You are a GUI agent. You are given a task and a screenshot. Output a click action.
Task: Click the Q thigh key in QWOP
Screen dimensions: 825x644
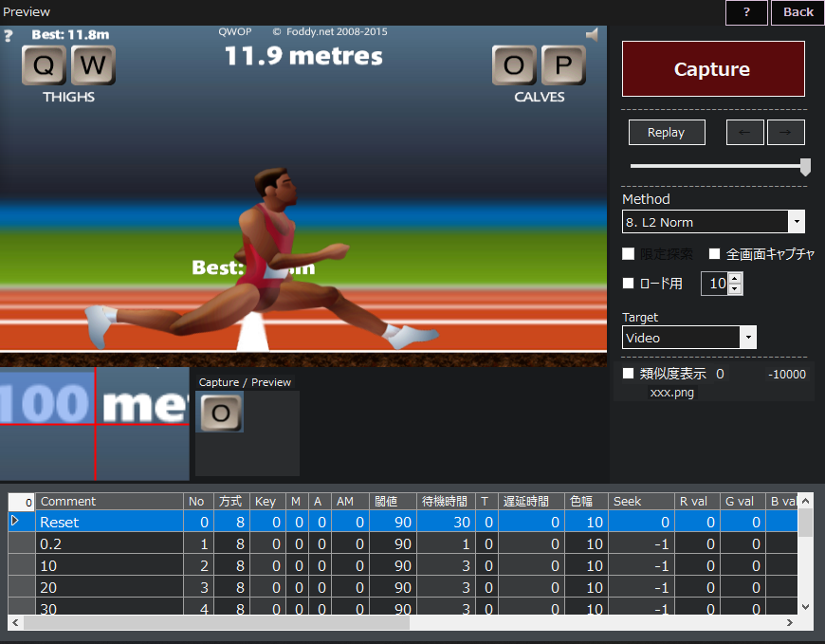pos(44,65)
